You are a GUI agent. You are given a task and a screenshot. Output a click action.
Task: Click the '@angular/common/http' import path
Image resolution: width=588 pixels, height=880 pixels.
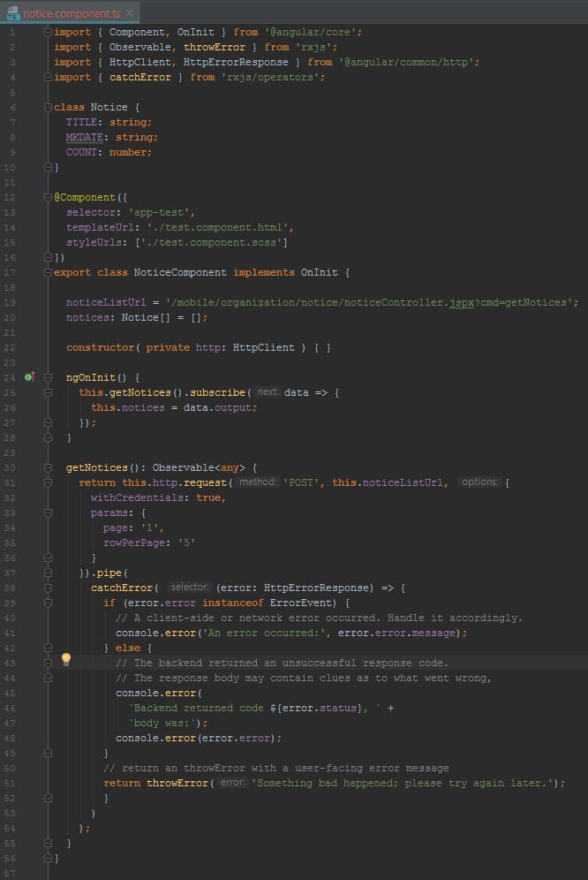[406, 63]
